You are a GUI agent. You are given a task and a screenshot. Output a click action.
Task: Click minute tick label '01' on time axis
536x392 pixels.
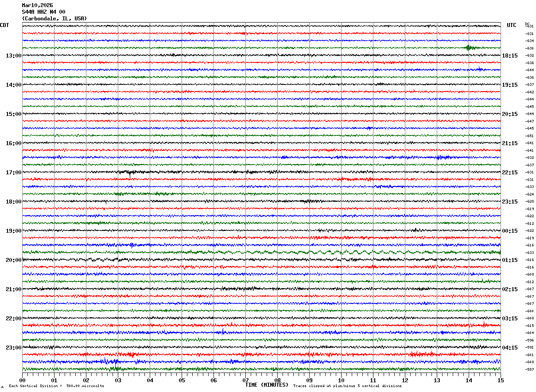tap(54, 380)
